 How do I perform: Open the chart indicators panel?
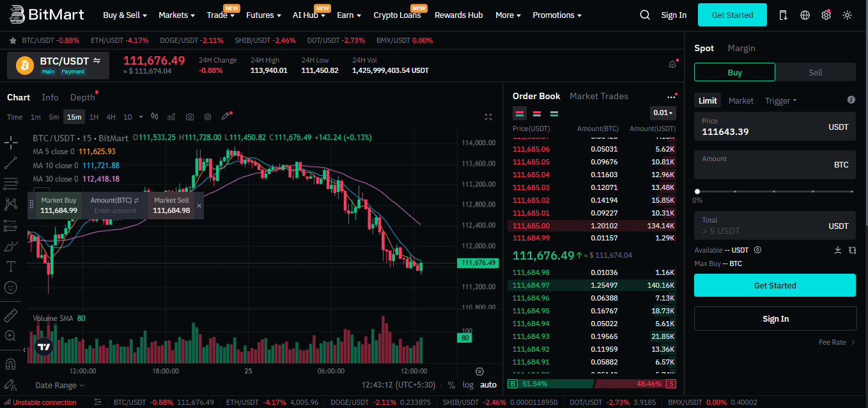click(171, 116)
